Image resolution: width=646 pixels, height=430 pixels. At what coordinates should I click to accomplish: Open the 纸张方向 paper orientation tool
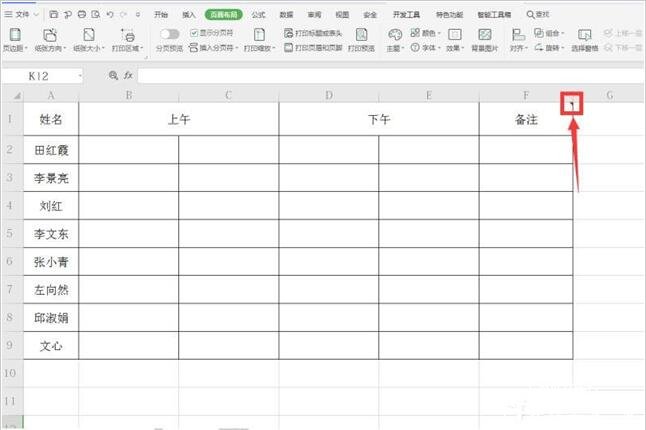click(x=50, y=40)
